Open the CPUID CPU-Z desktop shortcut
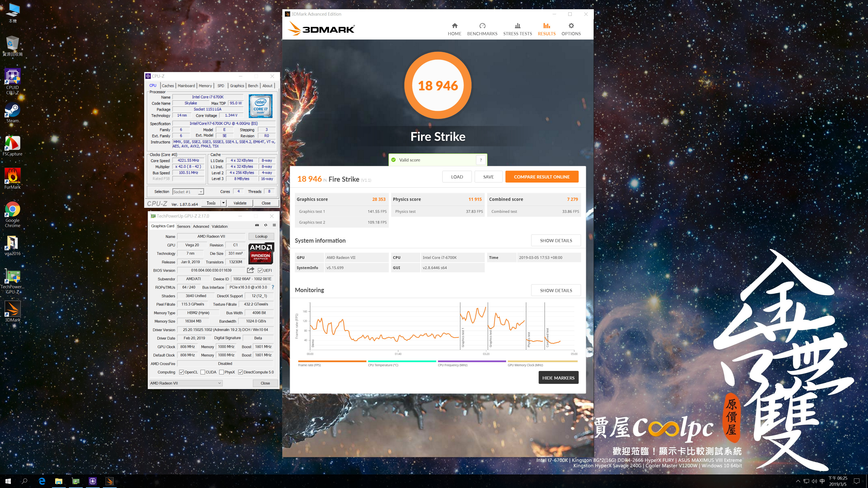868x488 pixels. tap(12, 82)
